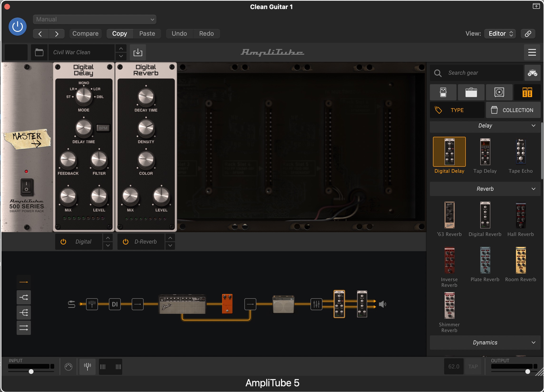Open the tuner from bottom bar
544x392 pixels.
point(87,367)
